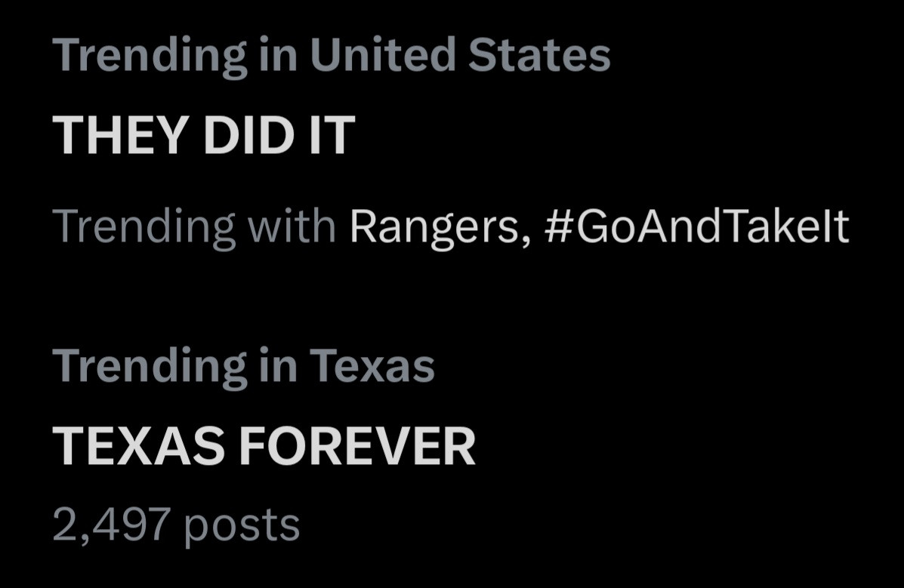Click the word IT in THEY DID IT

tap(329, 137)
